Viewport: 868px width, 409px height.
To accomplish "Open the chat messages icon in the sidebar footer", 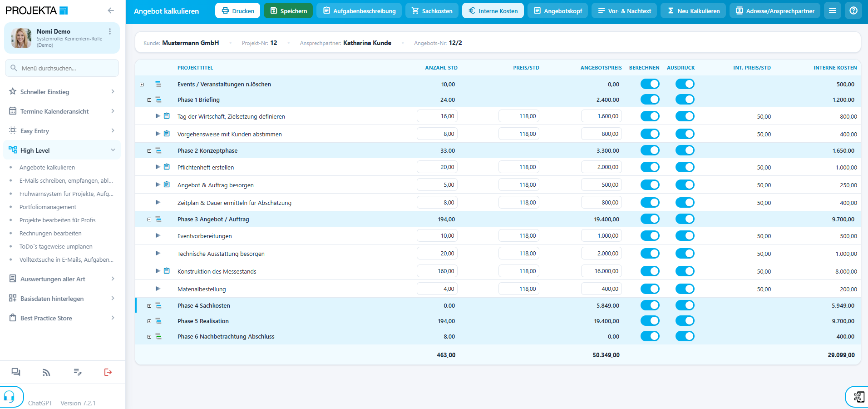I will click(16, 372).
